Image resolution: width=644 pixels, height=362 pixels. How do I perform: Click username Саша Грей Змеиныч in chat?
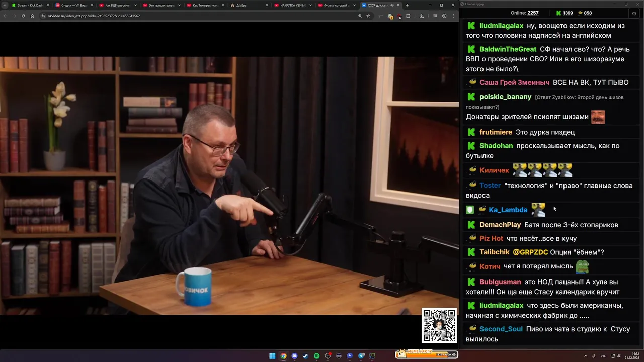pyautogui.click(x=515, y=82)
